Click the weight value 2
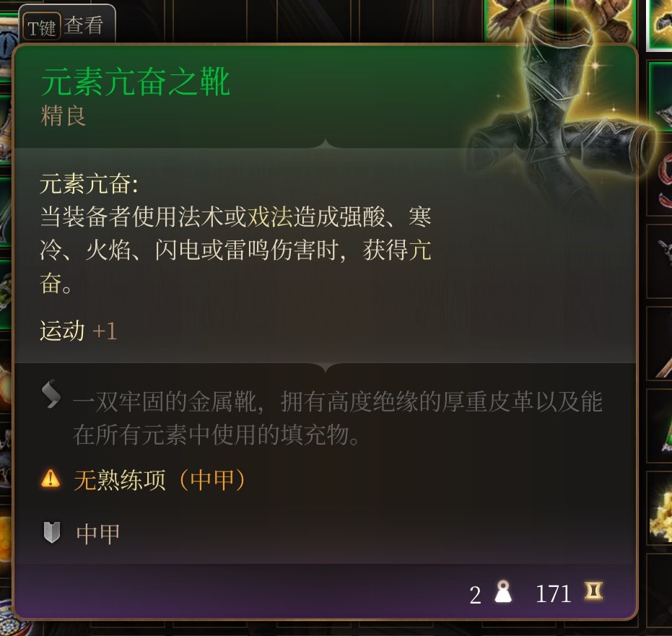Viewport: 672px width, 636px height. [x=475, y=595]
